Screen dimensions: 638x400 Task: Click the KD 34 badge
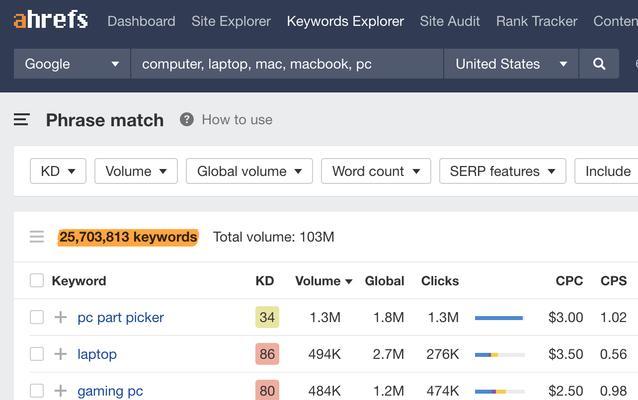coord(267,317)
